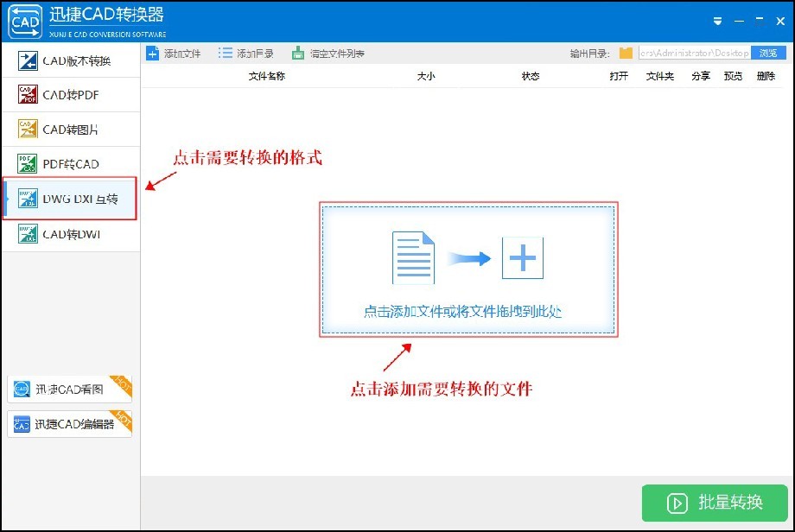Click the blue plus add file icon
The image size is (795, 532).
coord(153,54)
